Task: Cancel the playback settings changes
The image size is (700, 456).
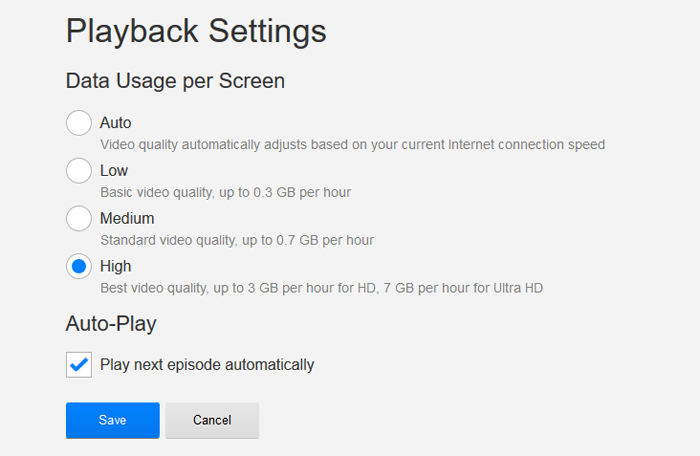Action: 212,420
